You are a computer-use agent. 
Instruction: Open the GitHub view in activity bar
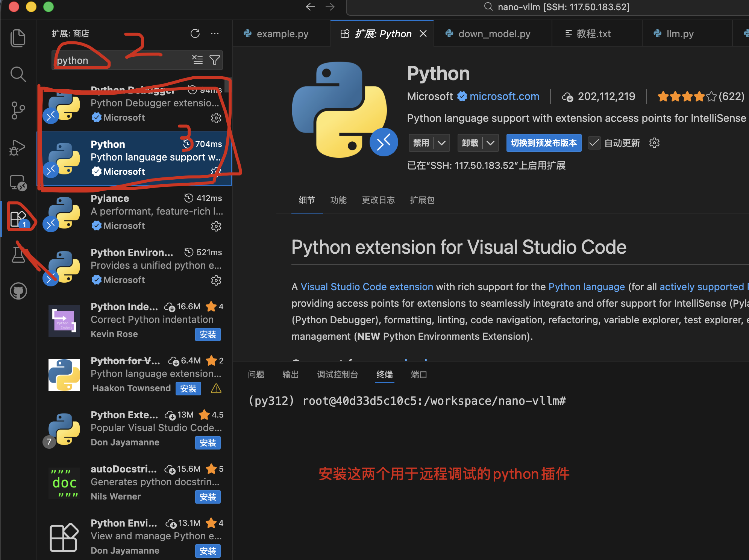click(18, 291)
